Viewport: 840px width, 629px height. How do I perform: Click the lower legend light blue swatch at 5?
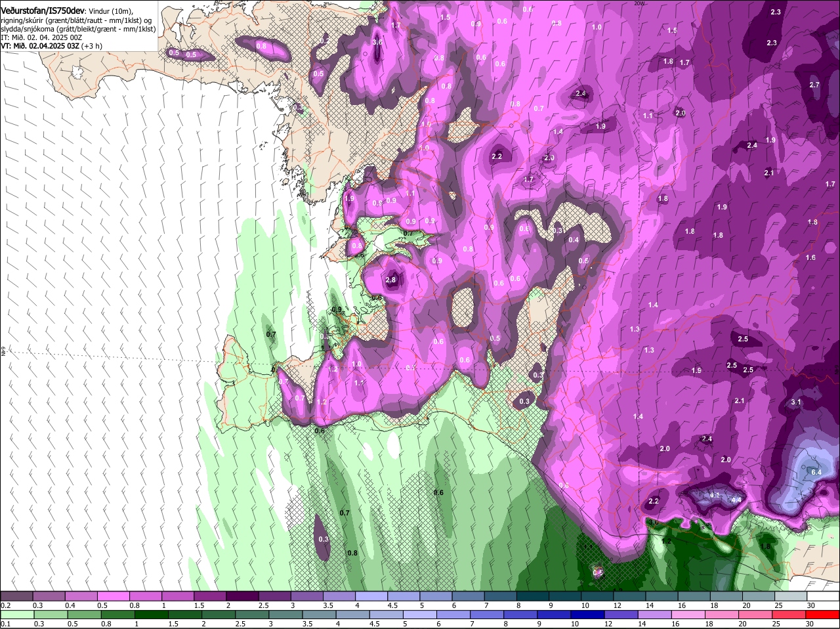point(420,614)
